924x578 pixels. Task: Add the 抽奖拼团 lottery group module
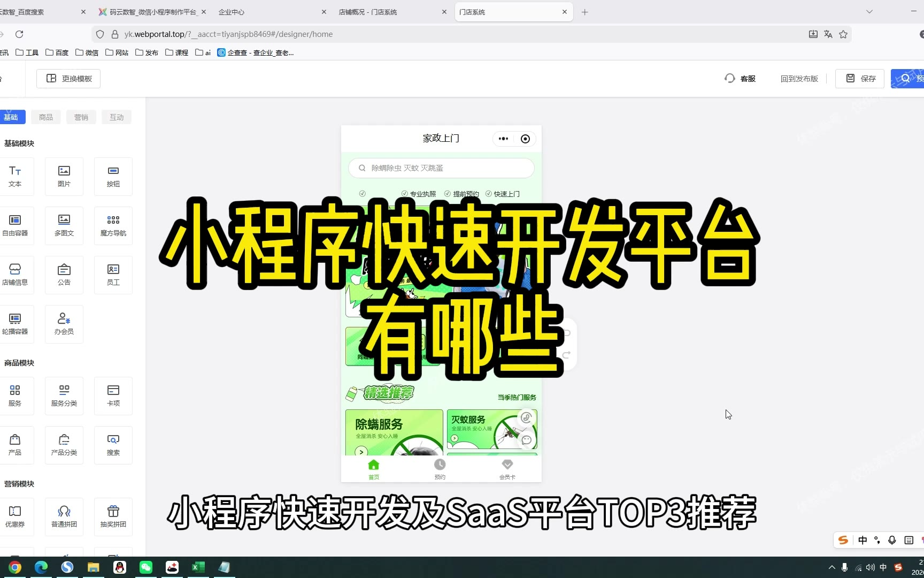click(x=113, y=516)
